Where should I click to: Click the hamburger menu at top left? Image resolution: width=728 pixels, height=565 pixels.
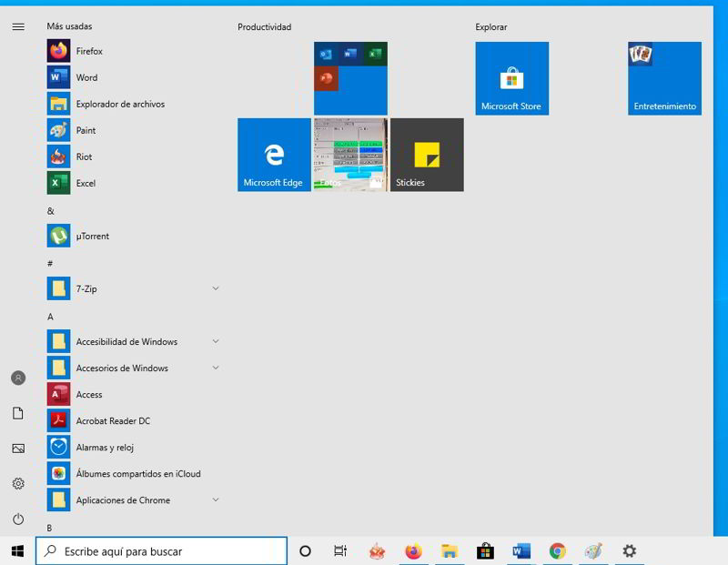[18, 26]
